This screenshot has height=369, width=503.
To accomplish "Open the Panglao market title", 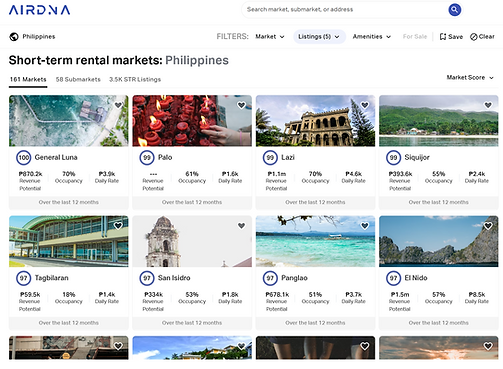I will tap(294, 278).
